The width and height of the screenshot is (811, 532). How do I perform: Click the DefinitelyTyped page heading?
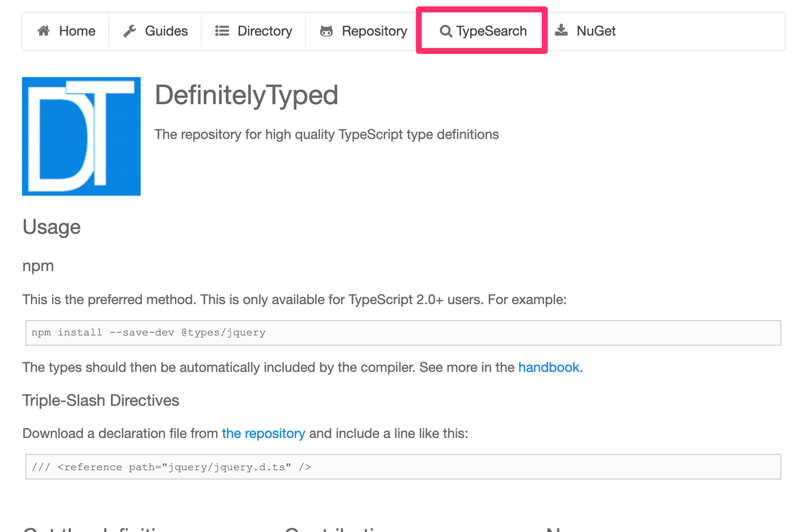coord(247,95)
